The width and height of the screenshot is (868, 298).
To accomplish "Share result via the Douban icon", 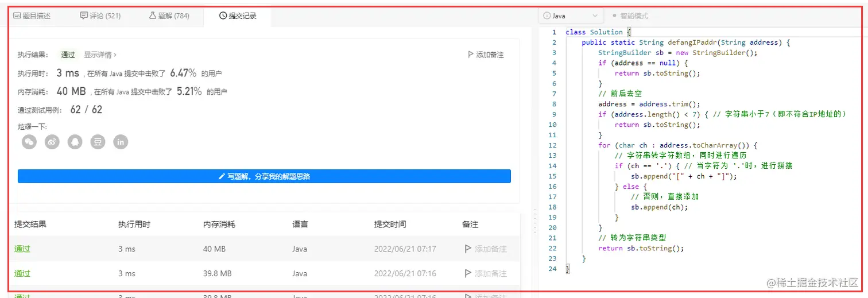I will click(x=98, y=141).
